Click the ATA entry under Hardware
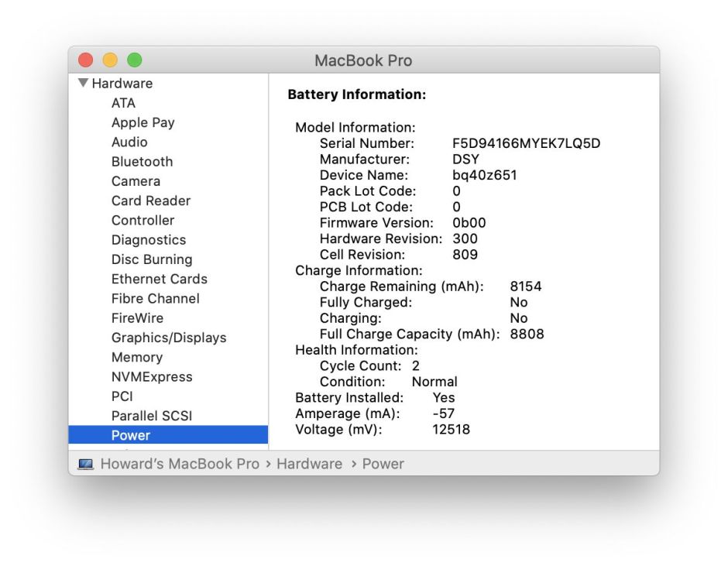This screenshot has width=728, height=566. 122,102
